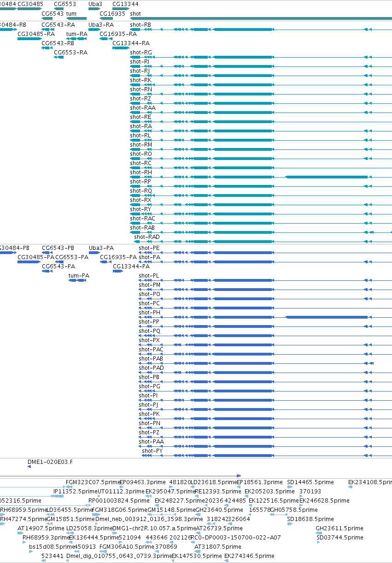Viewport: 392px width, 563px height.
Task: Select the shot-PL protein label
Action: tap(149, 276)
